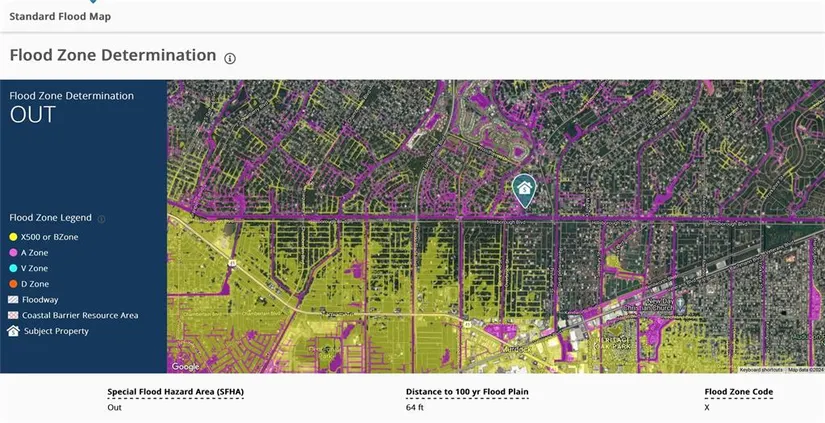
Task: Switch to the Standard Flood Map tab
Action: [x=60, y=17]
